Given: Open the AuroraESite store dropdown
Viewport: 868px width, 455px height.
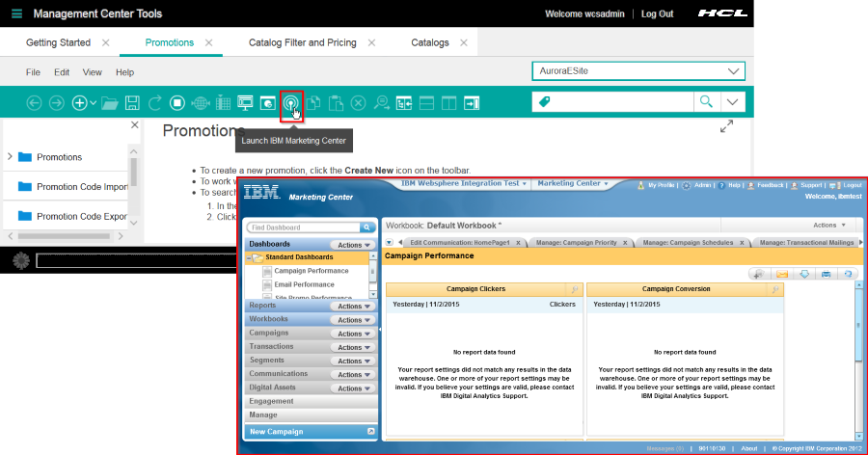Looking at the screenshot, I should 638,70.
